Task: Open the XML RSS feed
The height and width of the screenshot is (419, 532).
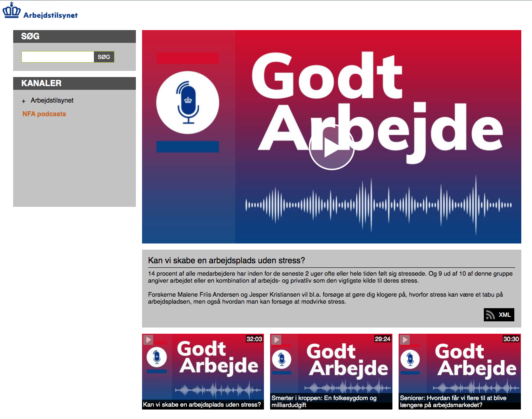Action: point(499,315)
